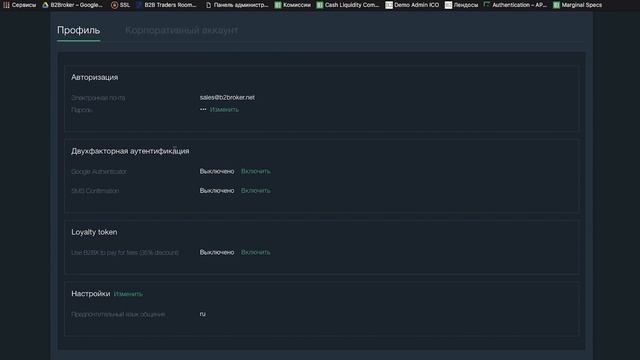Screen dimensions: 640x360
Task: Open the Authentication – AP... bookmark
Action: click(x=515, y=5)
